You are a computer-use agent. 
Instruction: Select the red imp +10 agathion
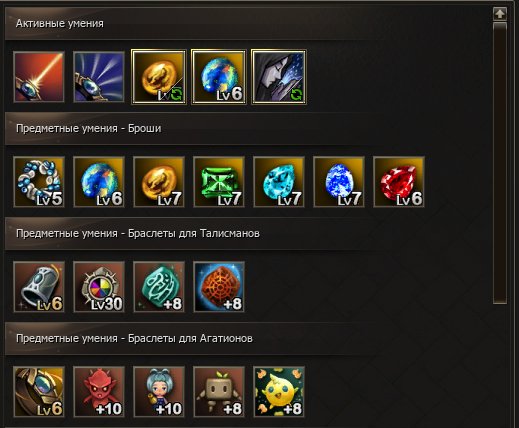99,392
